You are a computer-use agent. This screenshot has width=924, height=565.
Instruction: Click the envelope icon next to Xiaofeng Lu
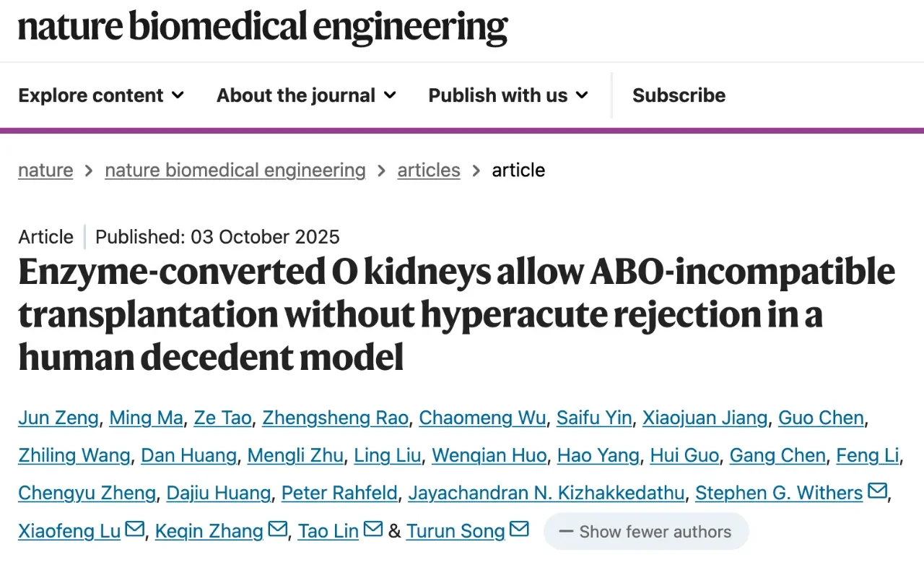click(x=135, y=530)
